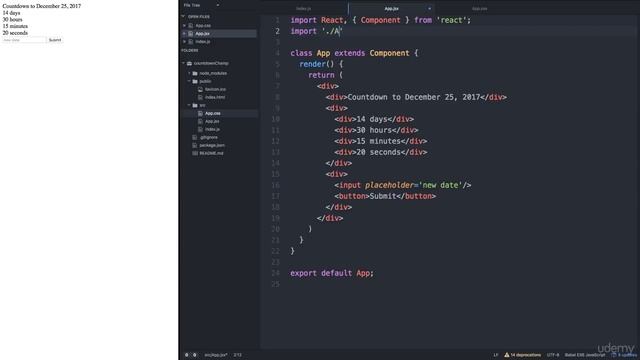Image resolution: width=640 pixels, height=360 pixels.
Task: Switch to the App.css editor tab
Action: pos(480,8)
